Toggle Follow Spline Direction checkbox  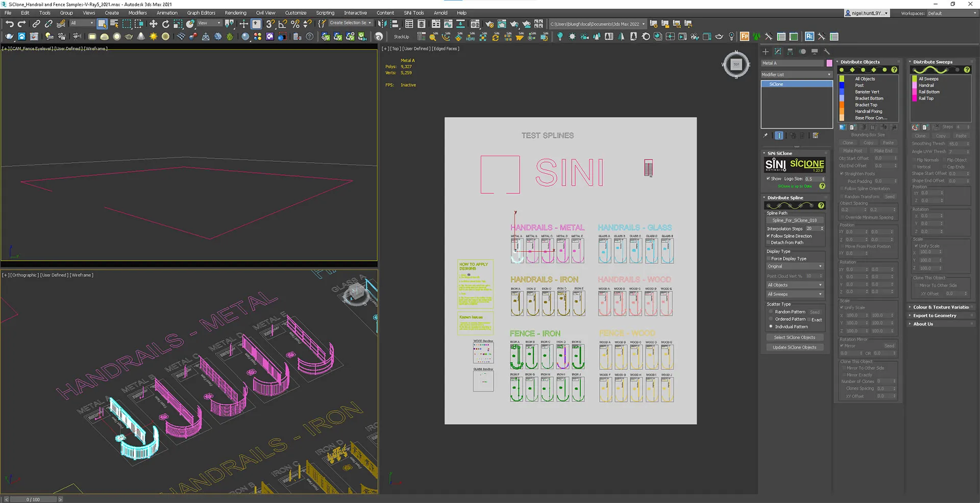click(x=768, y=236)
